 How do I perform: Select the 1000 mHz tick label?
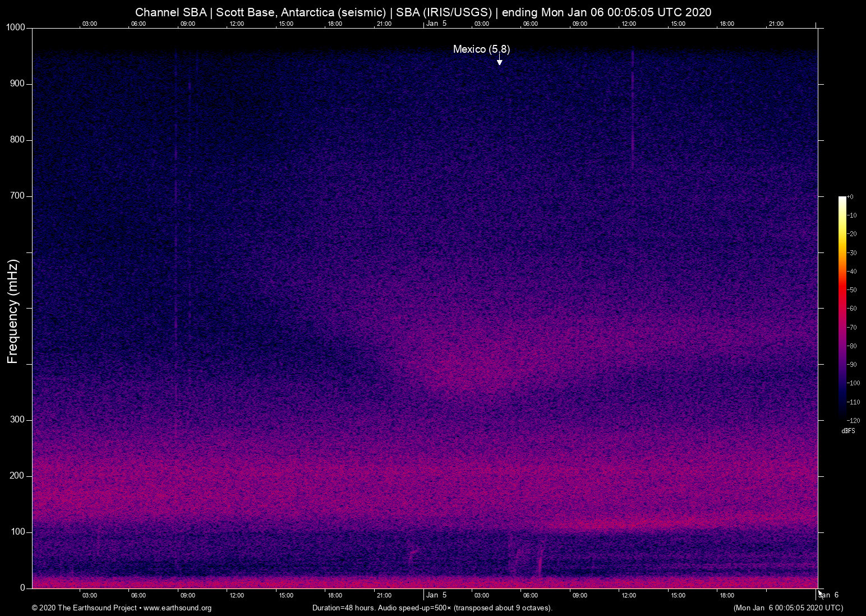(x=15, y=27)
